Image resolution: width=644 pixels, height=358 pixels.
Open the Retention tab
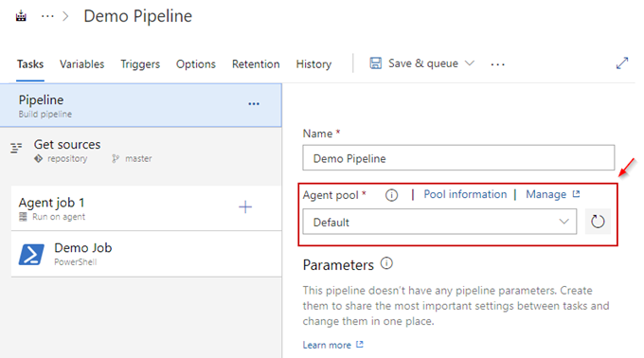[256, 64]
